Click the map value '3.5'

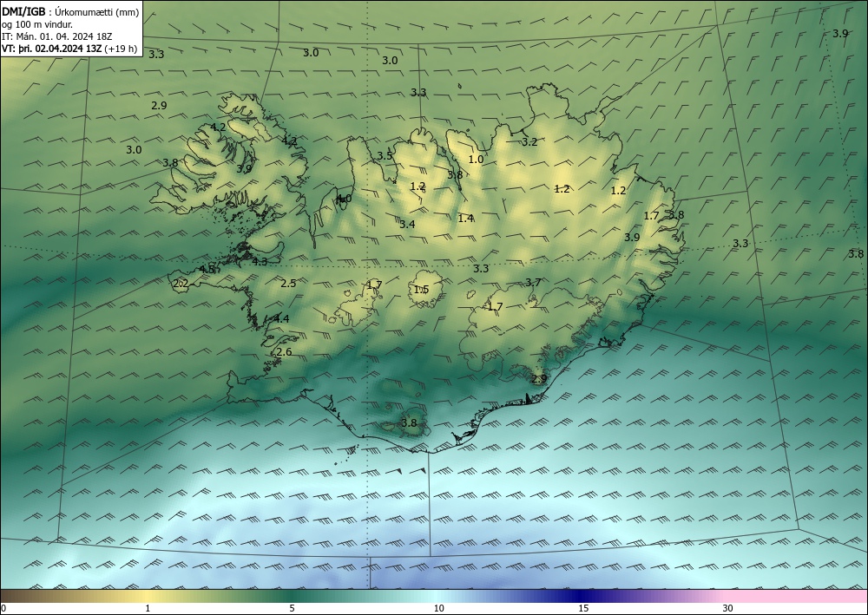pos(385,156)
